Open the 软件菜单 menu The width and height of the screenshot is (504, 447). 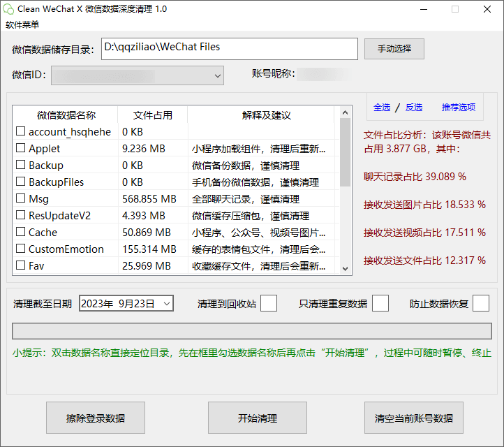22,25
